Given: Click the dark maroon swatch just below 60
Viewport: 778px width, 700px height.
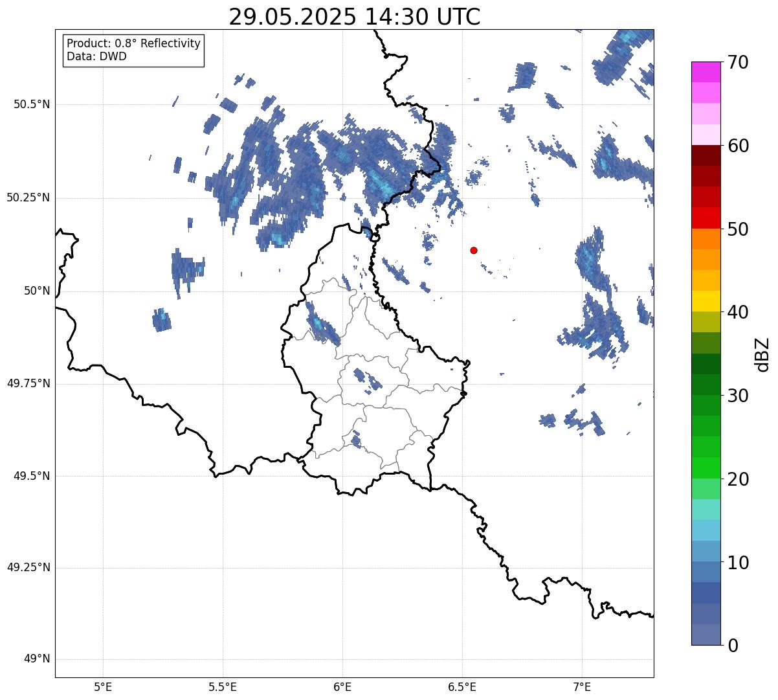Looking at the screenshot, I should (x=706, y=155).
